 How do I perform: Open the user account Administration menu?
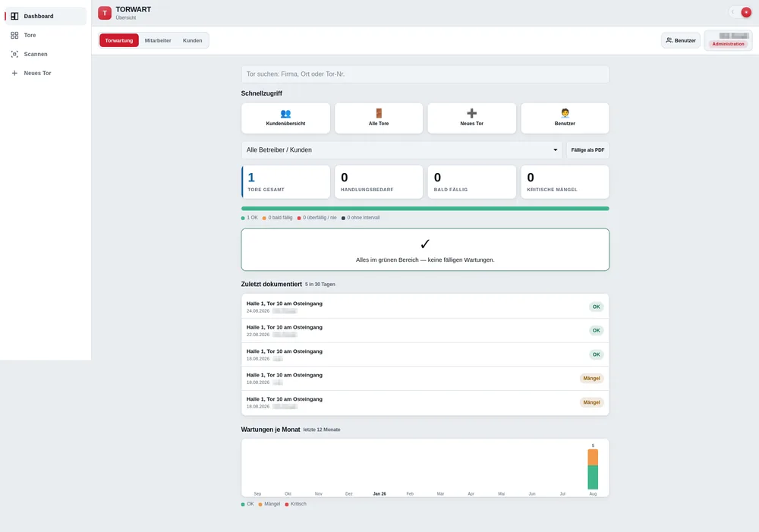click(728, 40)
